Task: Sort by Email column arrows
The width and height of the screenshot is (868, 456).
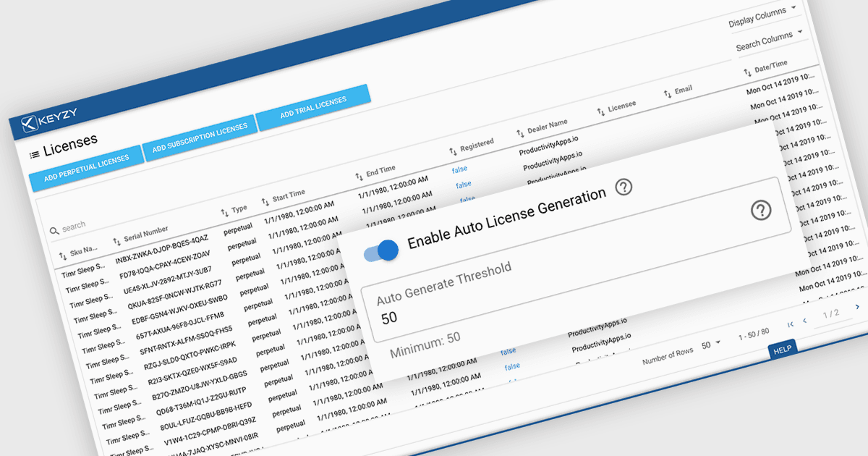Action: tap(668, 94)
